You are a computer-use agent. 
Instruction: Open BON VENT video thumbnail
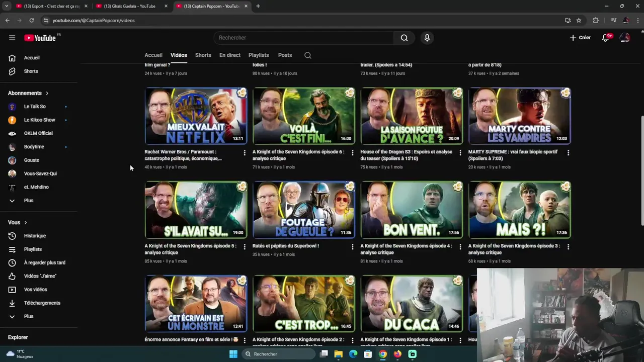pos(412,210)
